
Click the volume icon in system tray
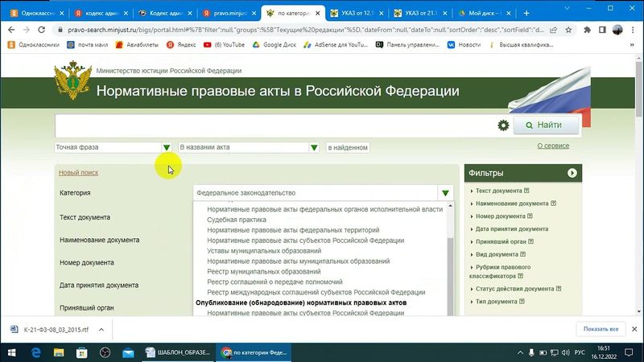pyautogui.click(x=566, y=352)
